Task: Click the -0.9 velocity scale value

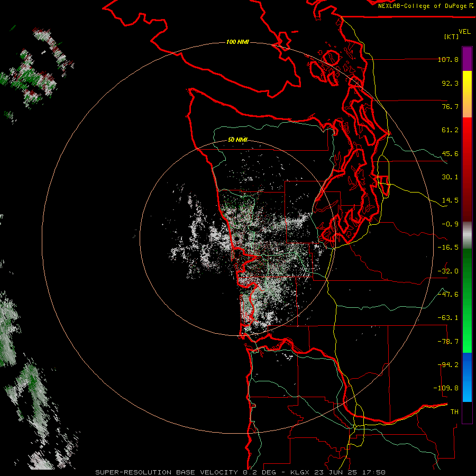Action: (x=450, y=224)
